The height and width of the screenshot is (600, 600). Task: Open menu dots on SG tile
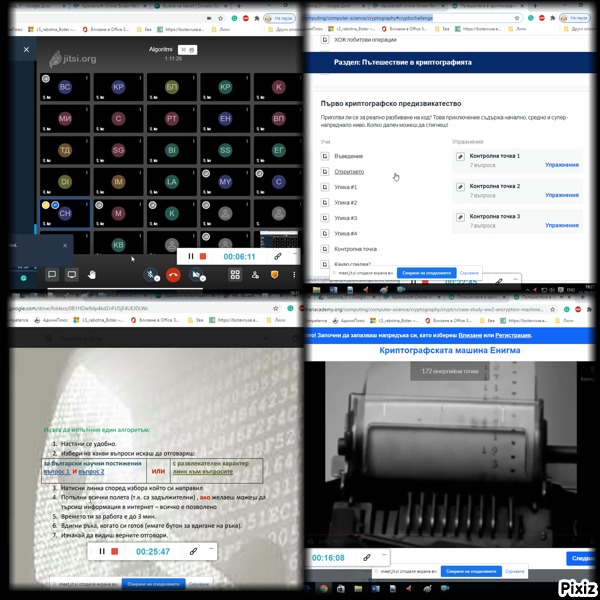pos(140,141)
